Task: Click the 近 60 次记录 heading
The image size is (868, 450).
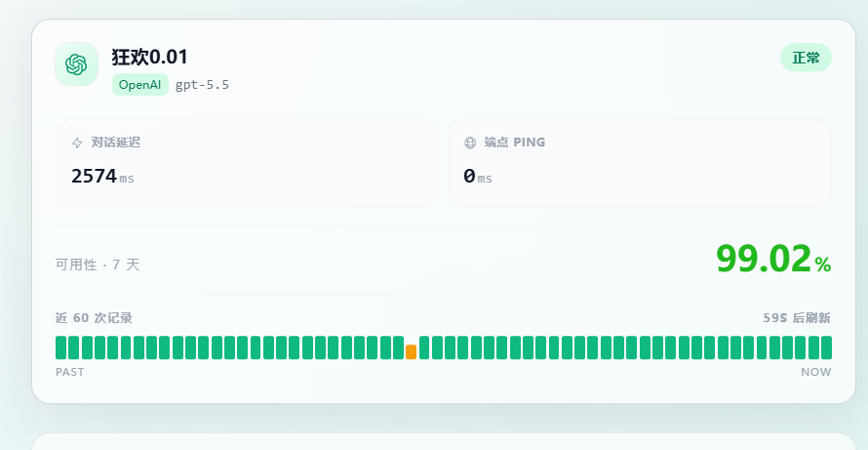Action: tap(94, 318)
